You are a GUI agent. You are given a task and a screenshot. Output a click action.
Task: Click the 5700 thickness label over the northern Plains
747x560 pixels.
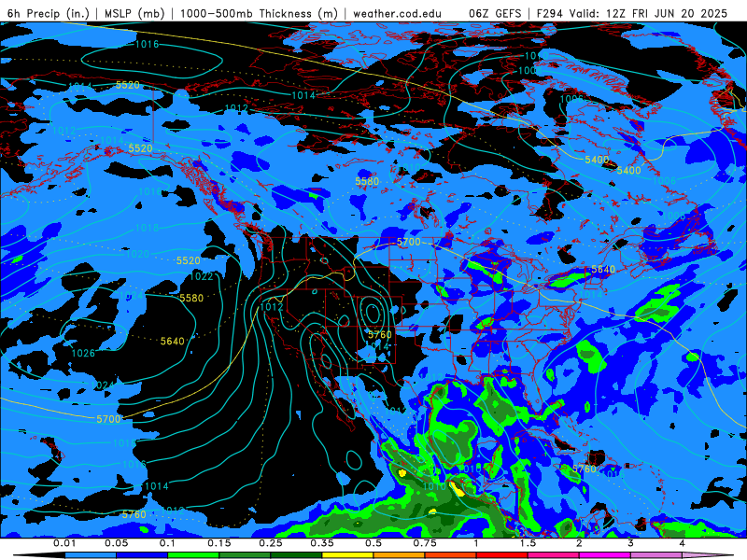(409, 242)
